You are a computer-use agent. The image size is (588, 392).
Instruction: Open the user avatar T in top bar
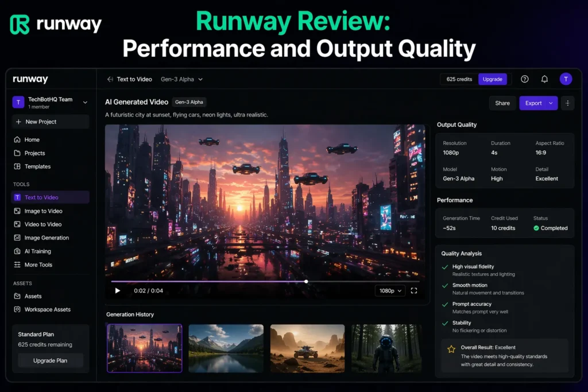pos(566,79)
